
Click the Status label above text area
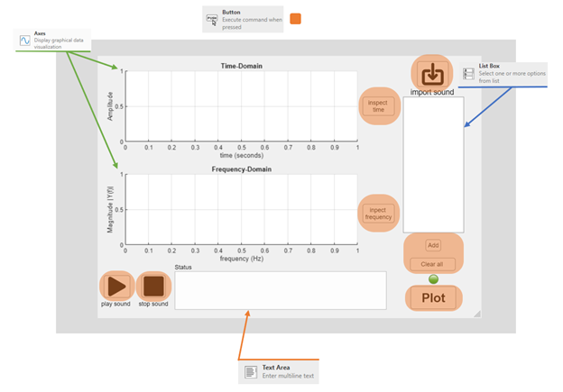click(183, 268)
